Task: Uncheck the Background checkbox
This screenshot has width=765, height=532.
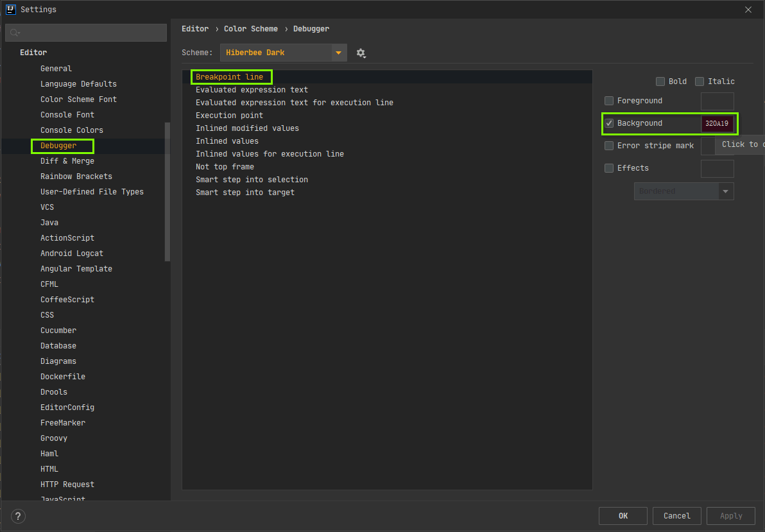Action: 609,123
